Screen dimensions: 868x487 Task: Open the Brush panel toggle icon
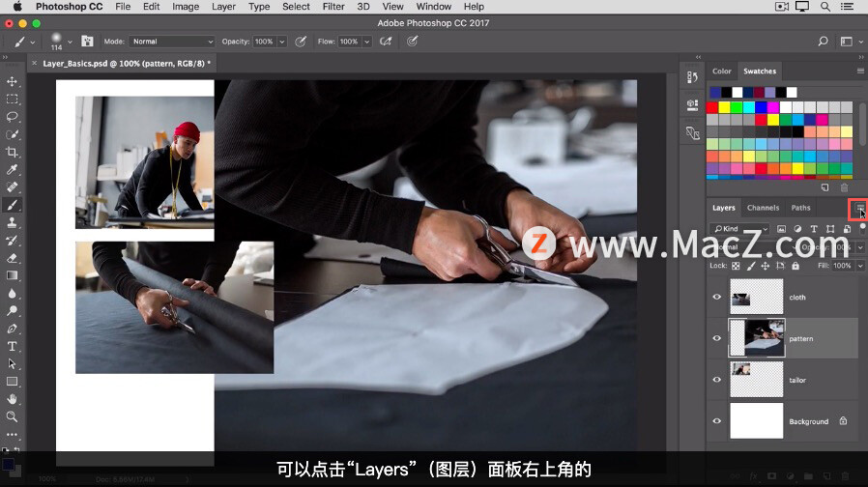click(87, 41)
